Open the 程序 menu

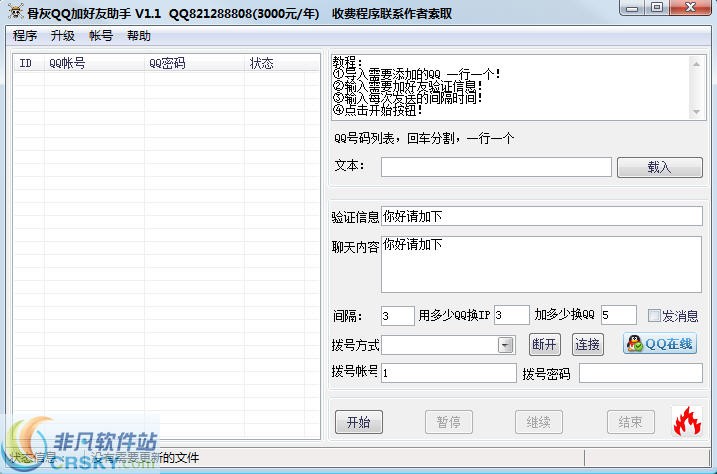tap(25, 36)
